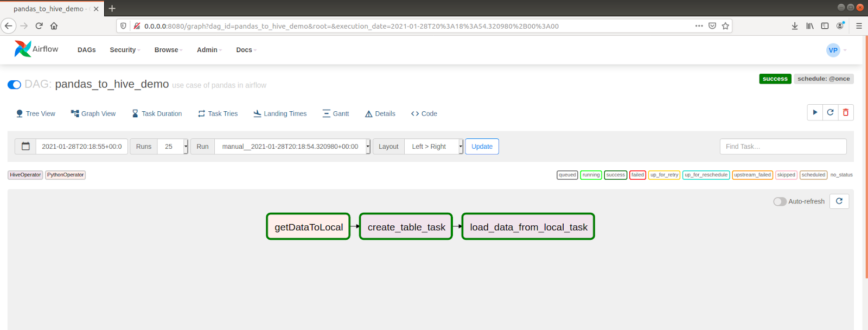Bookmark this page with the star icon
The width and height of the screenshot is (868, 330).
tap(725, 26)
